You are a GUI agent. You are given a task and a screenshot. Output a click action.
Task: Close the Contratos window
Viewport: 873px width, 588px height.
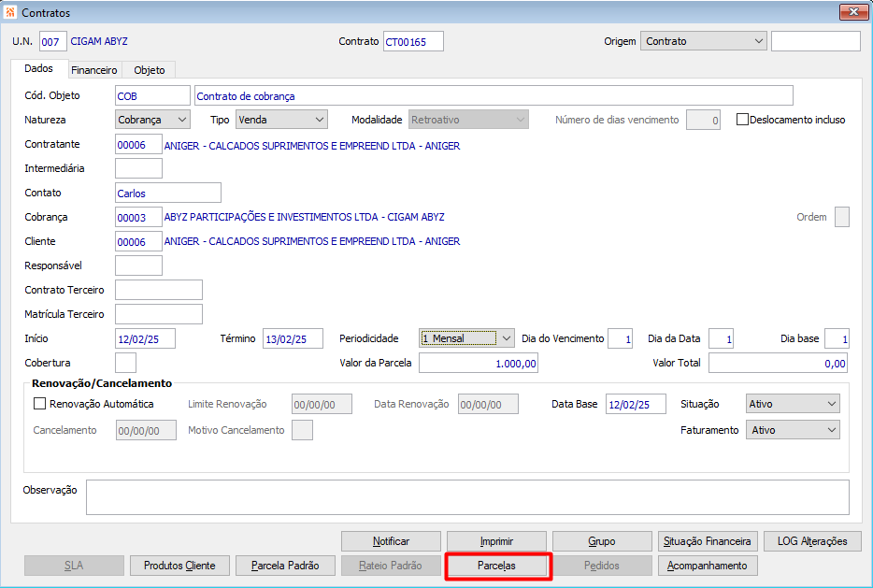point(853,12)
